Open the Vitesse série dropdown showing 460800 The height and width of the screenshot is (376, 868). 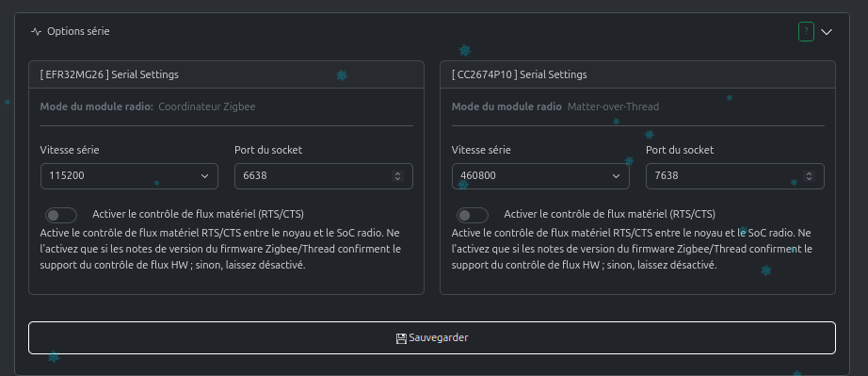[540, 176]
